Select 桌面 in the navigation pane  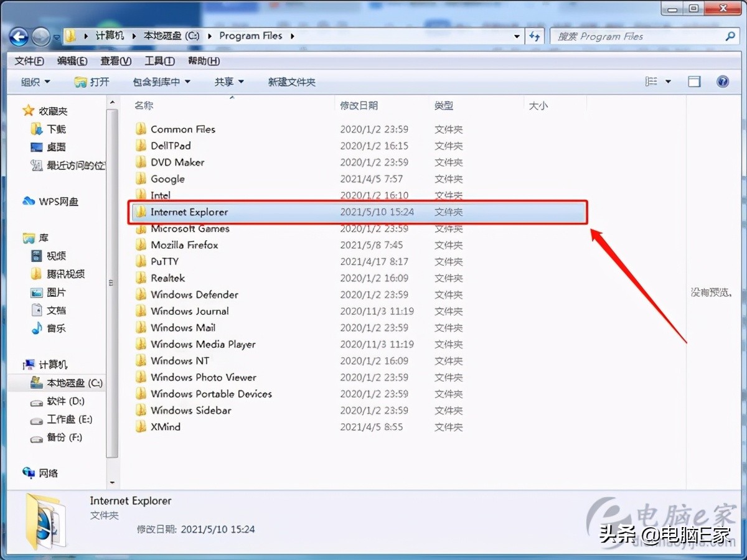[49, 147]
